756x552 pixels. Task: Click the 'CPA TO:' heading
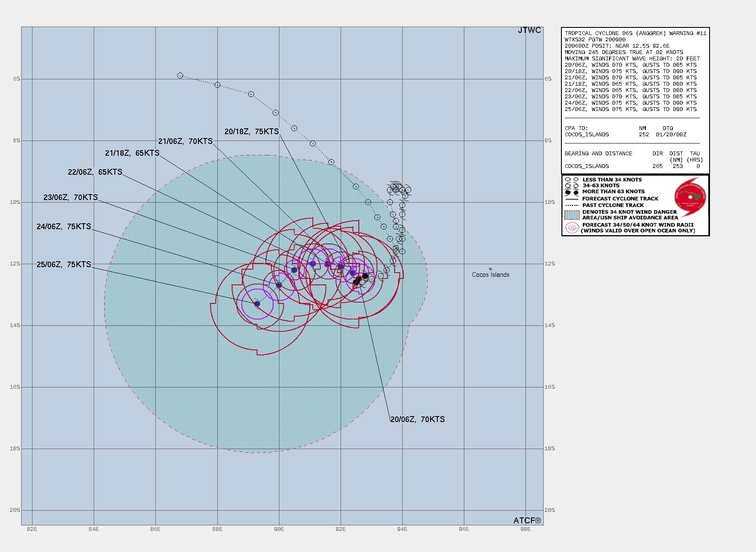(x=576, y=128)
